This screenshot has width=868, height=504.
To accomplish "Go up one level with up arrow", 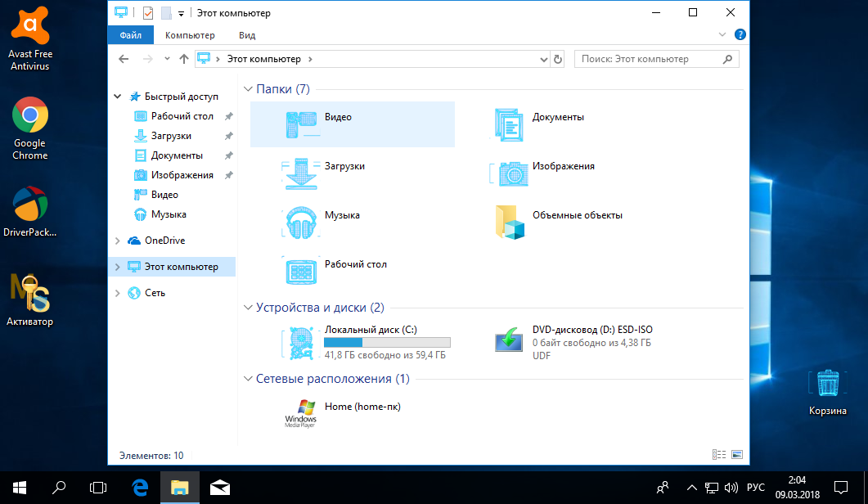I will pyautogui.click(x=184, y=59).
